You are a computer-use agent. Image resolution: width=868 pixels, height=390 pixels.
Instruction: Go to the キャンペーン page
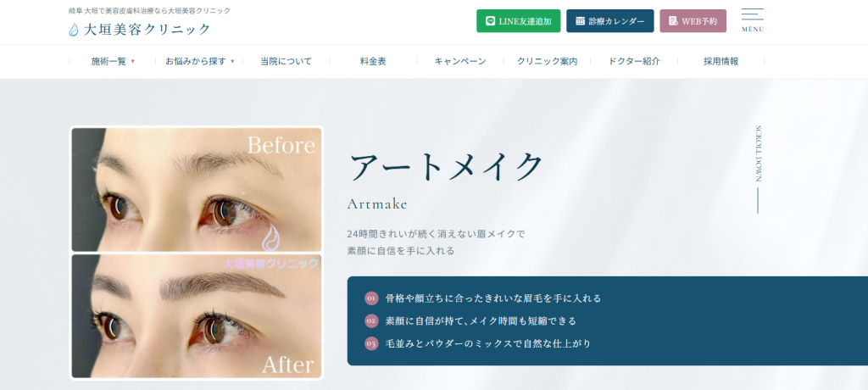tap(460, 62)
